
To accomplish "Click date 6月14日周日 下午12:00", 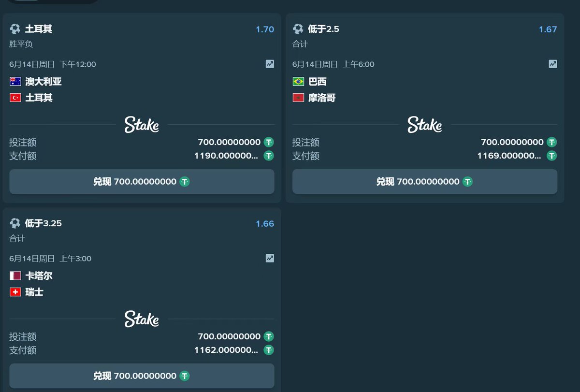I will (x=53, y=64).
